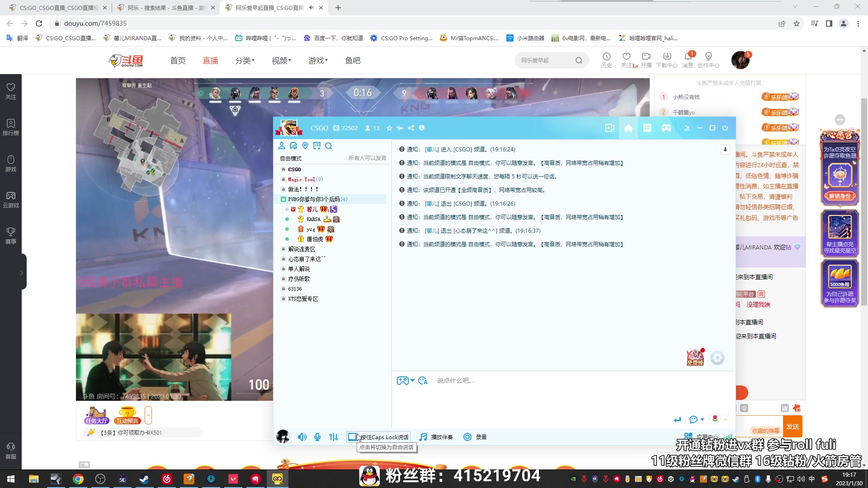Toggle the microphone in YY bottom bar

[317, 437]
